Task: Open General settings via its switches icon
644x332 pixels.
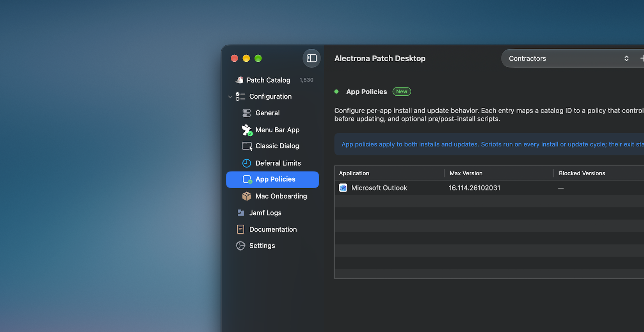Action: pos(247,113)
